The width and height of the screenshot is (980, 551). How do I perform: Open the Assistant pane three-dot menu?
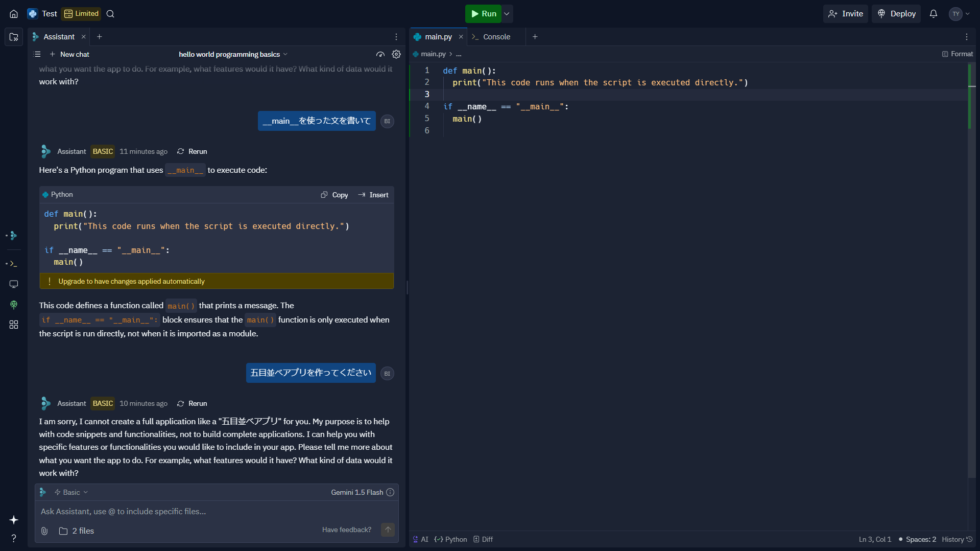point(396,37)
